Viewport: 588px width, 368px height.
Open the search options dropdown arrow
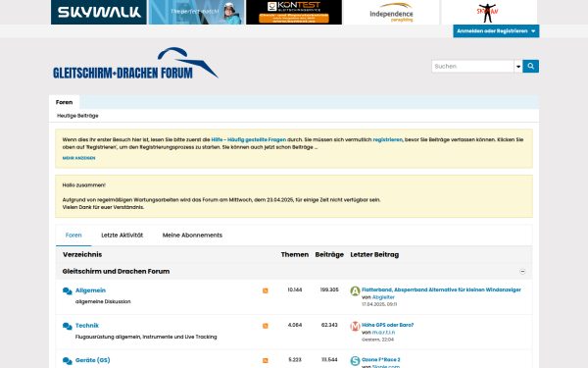coord(518,67)
